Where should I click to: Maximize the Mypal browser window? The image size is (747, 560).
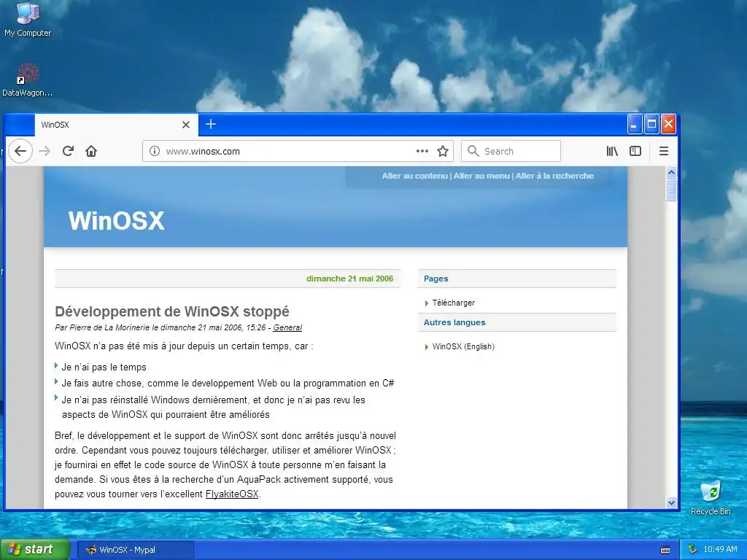(651, 125)
